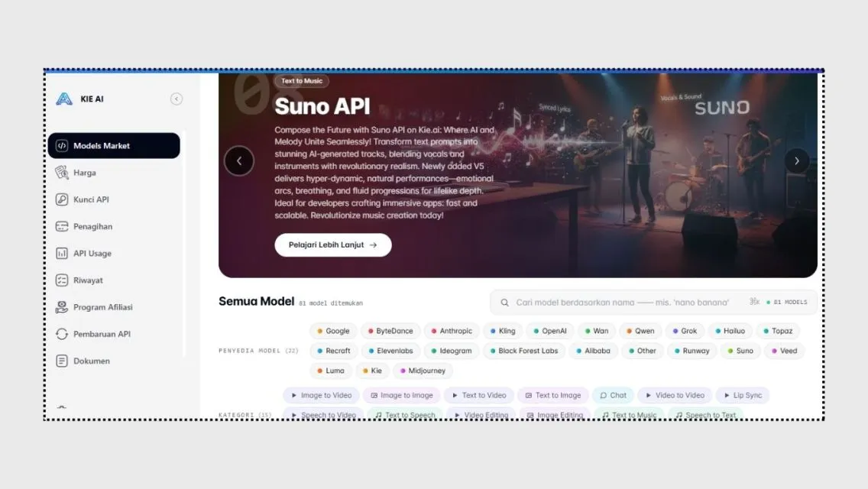
Task: Filter models by Qwen provider
Action: tap(640, 331)
